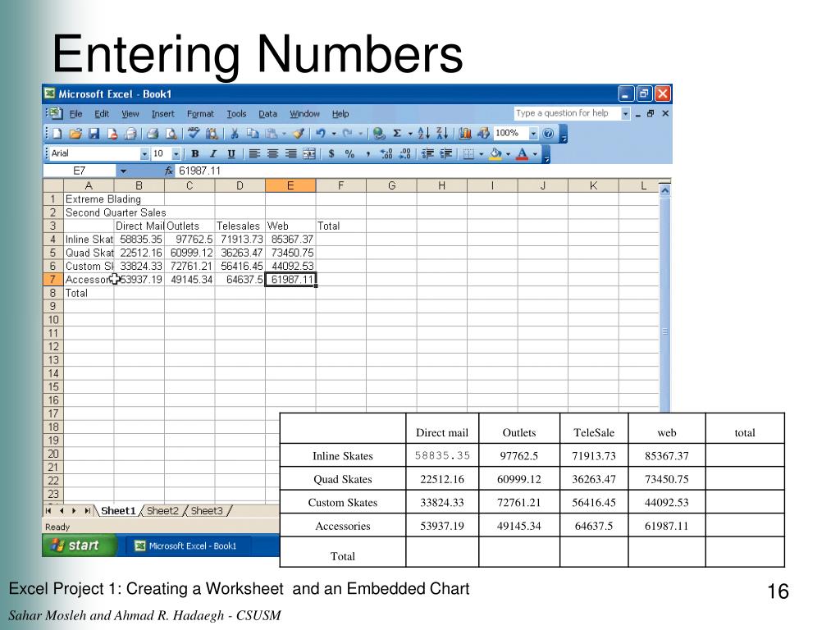
Task: Click the AutoSum sigma icon
Action: point(397,134)
